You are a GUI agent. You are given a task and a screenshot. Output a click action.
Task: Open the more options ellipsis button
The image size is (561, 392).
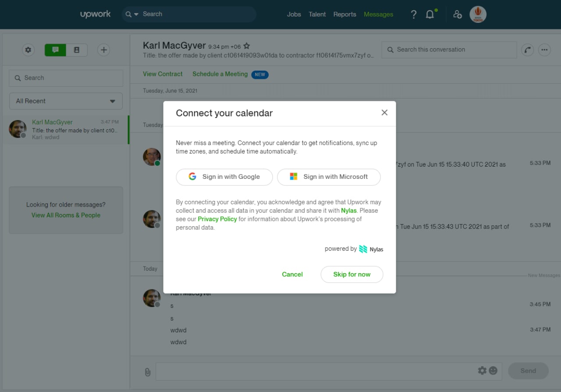[544, 50]
